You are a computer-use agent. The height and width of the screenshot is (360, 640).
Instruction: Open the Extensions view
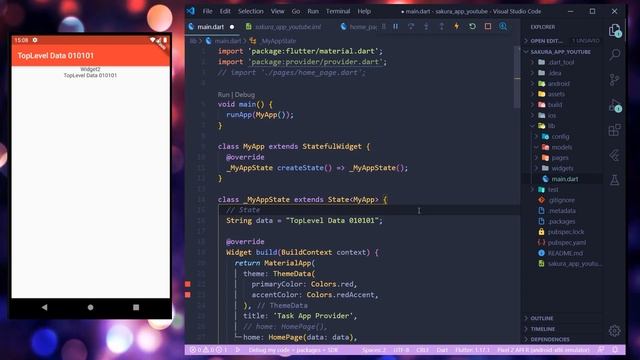coord(615,130)
